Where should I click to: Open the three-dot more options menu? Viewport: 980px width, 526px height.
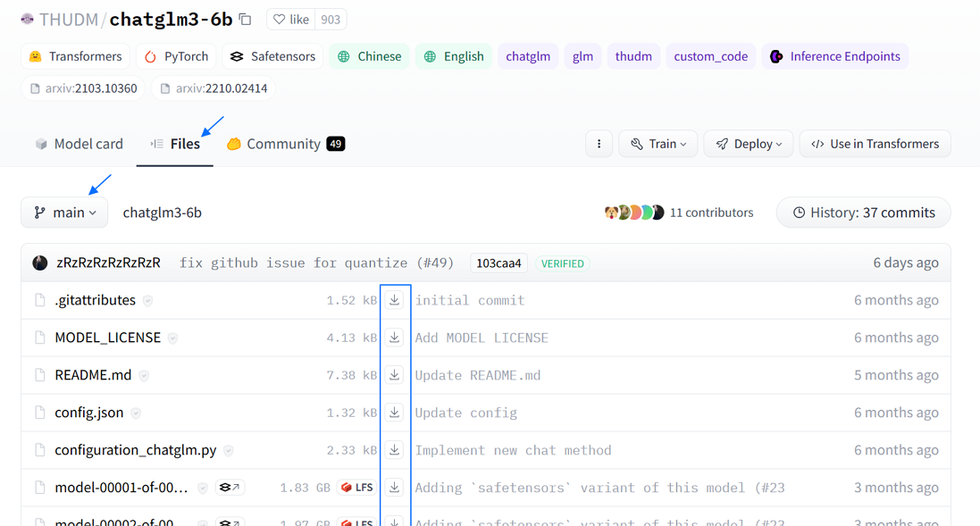tap(599, 144)
